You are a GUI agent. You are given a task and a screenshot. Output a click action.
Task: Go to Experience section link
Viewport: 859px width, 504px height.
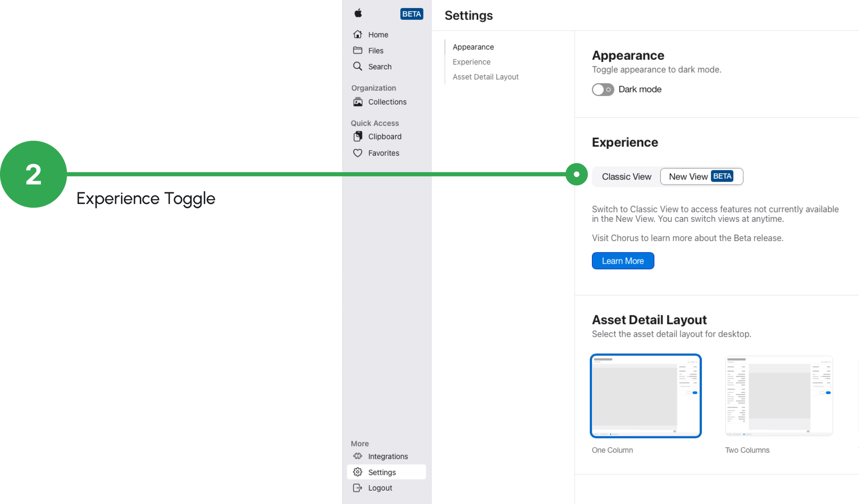pos(471,62)
